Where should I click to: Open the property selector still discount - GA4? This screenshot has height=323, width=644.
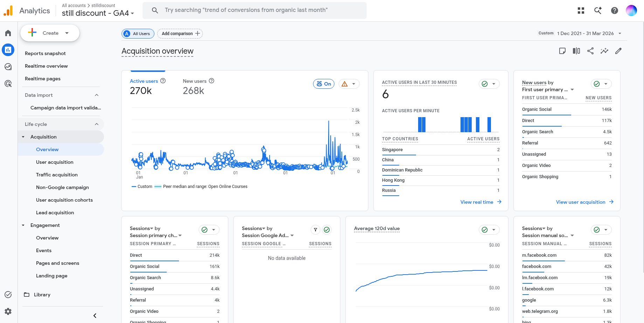click(x=98, y=13)
